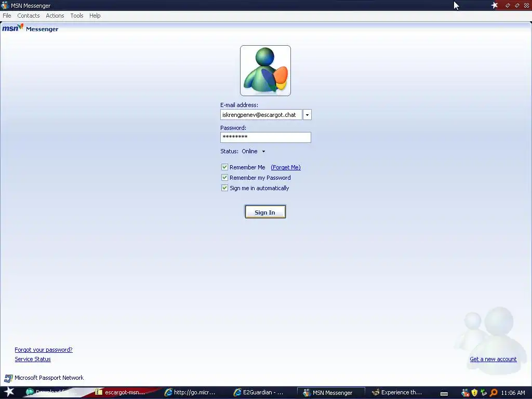Click the Microsoft Passport Network icon

click(x=8, y=378)
